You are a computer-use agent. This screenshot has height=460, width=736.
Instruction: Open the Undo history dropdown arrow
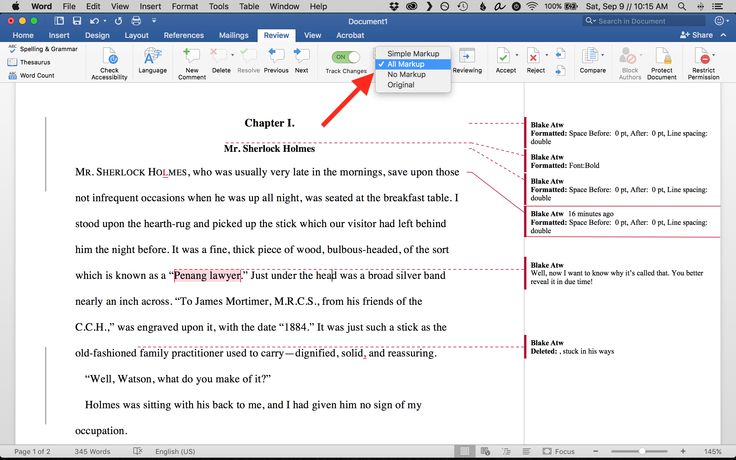pos(105,21)
